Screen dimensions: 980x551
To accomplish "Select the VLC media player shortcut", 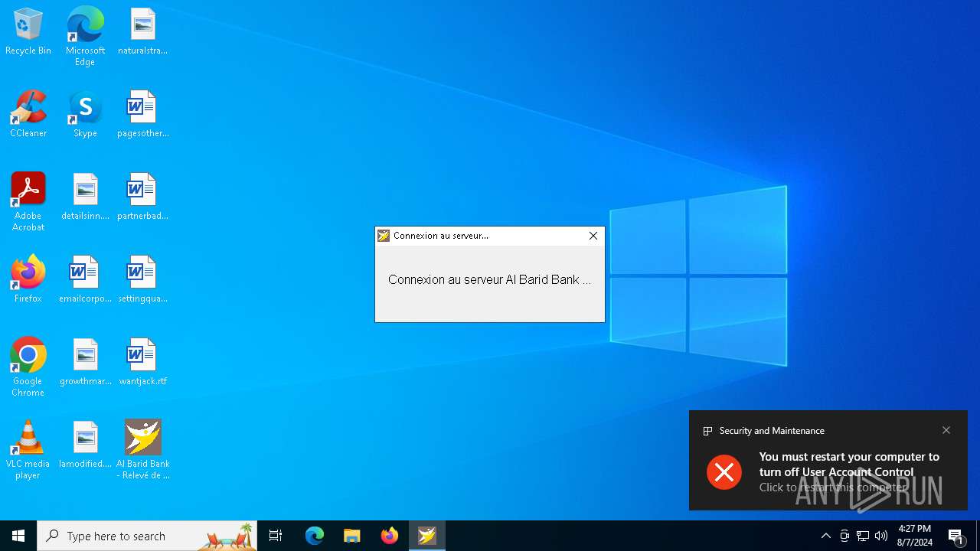I will click(28, 450).
